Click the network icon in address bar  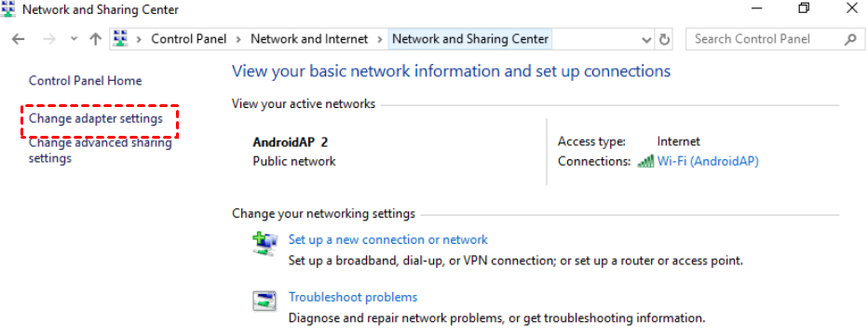[x=121, y=39]
